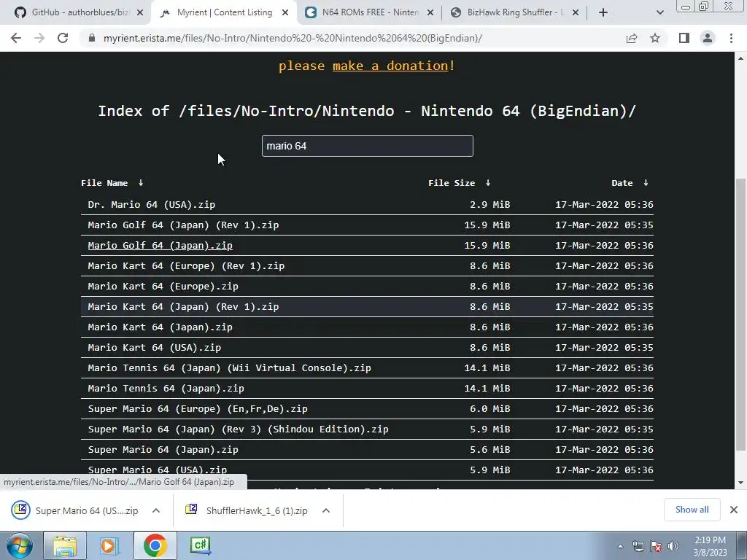
Task: Click the page's vertical scrollbar thumb
Action: (x=740, y=314)
